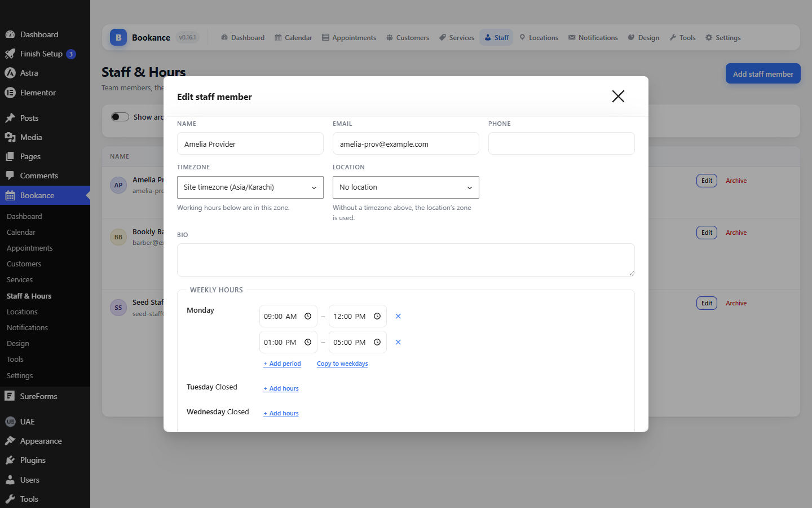Go to Design tab in Bookance nav
812x508 pixels.
click(643, 38)
